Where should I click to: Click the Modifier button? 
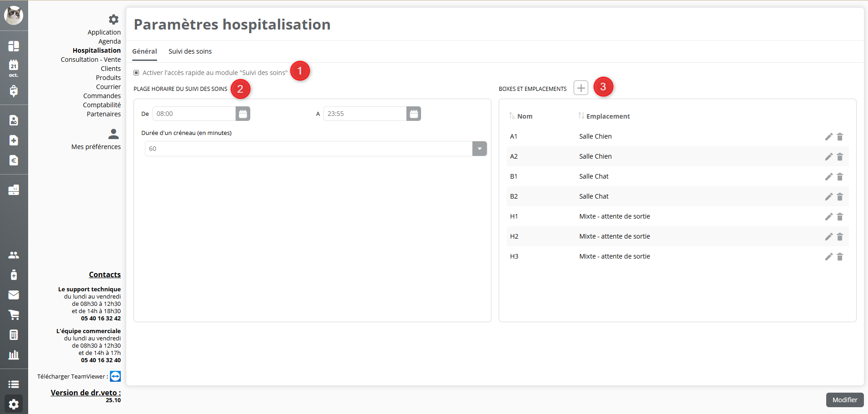[x=844, y=400]
